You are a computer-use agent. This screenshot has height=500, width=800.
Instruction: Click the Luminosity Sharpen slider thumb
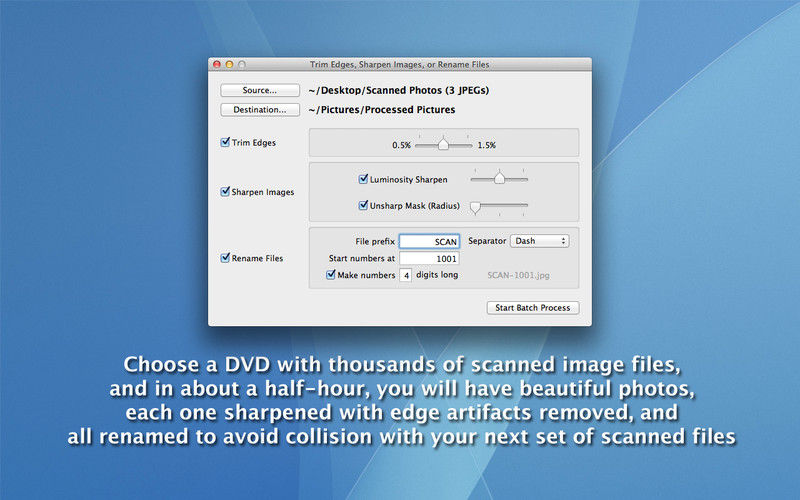[x=499, y=178]
